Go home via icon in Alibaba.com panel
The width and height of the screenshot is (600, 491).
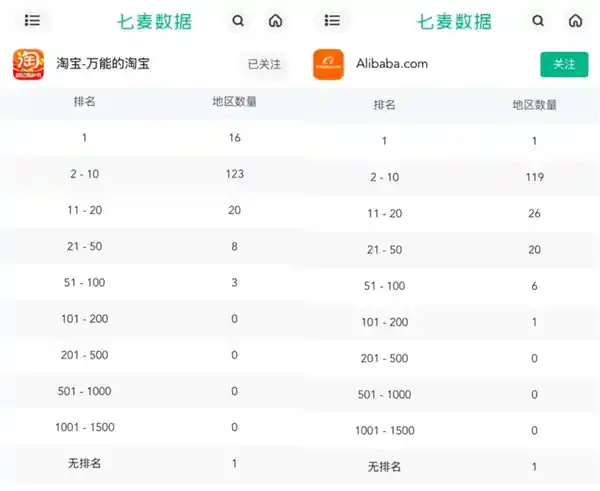coord(576,21)
